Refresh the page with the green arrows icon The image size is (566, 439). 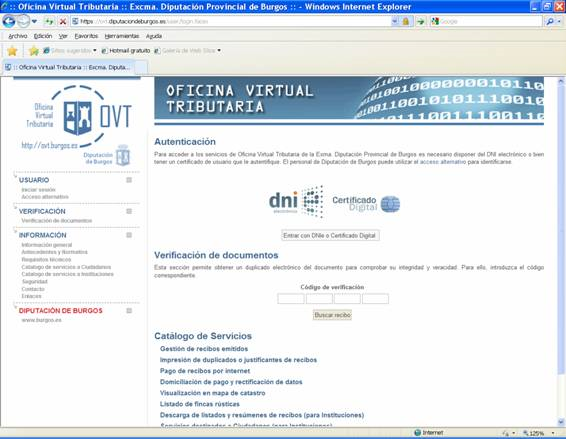point(49,22)
